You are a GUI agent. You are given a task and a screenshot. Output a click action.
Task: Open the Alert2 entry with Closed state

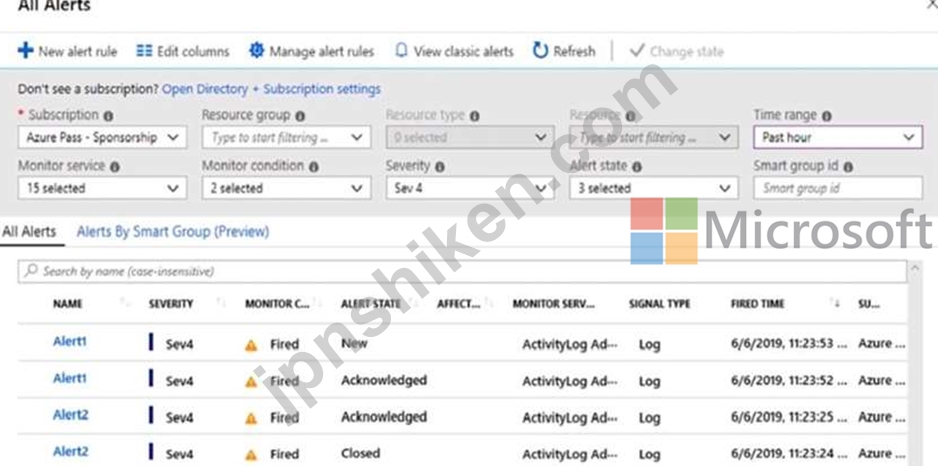click(71, 452)
